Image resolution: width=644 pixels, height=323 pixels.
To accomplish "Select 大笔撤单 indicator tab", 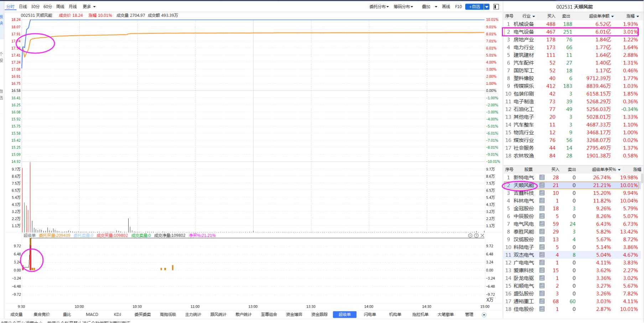I will click(x=446, y=314).
